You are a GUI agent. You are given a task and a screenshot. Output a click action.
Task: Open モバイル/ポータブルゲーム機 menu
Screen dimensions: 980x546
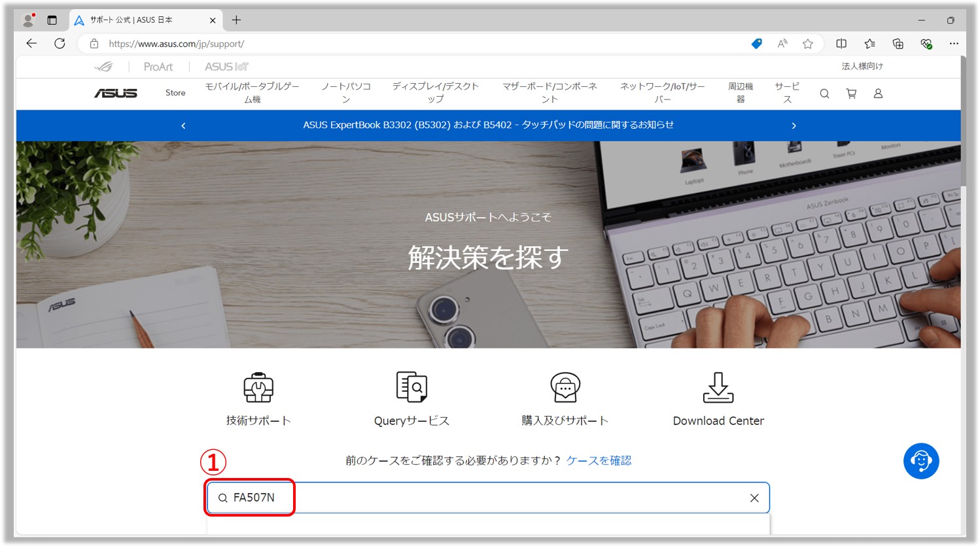tap(253, 93)
